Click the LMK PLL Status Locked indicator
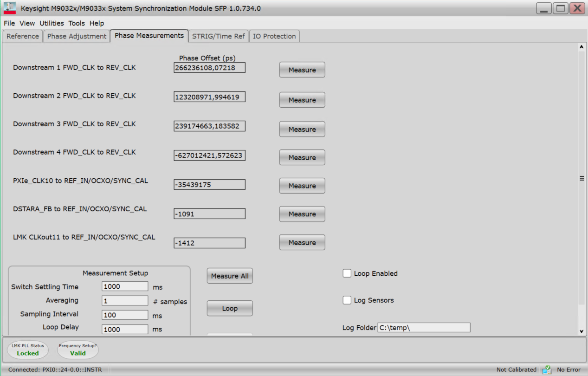 pos(28,350)
